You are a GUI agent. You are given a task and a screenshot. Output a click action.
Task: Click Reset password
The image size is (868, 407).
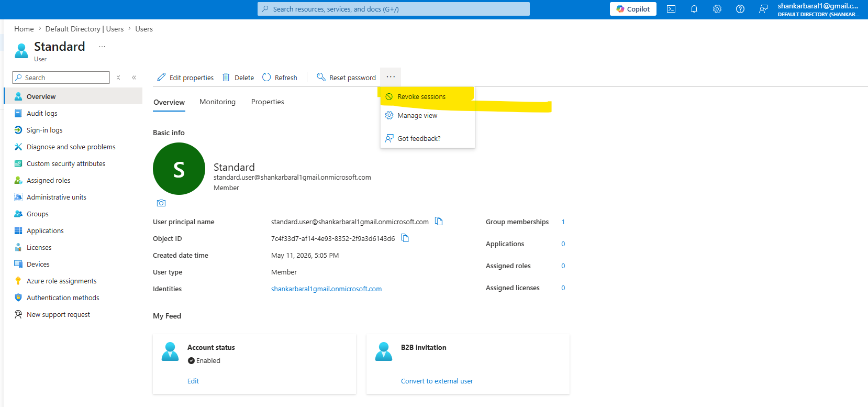[x=347, y=78]
